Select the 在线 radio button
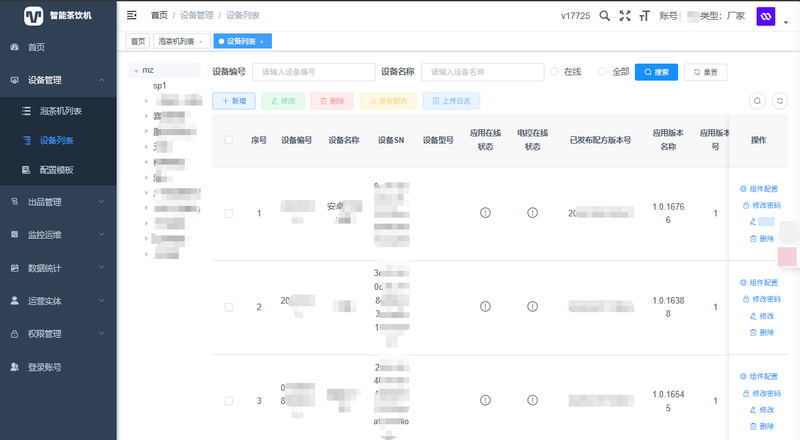 coord(555,72)
